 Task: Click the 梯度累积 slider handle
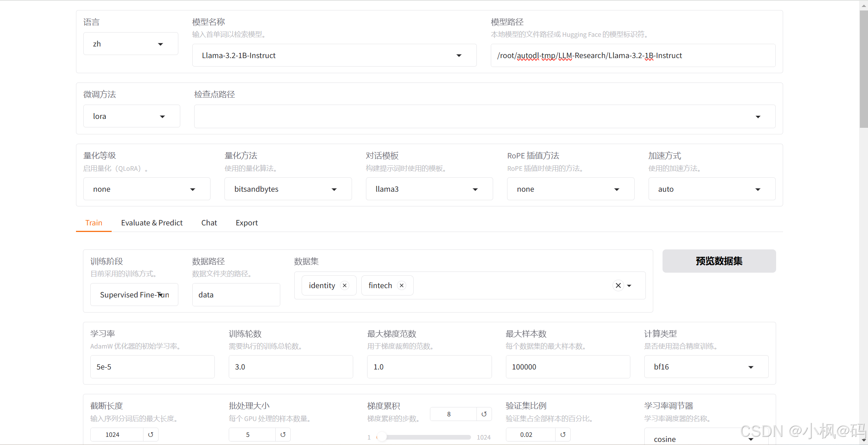point(382,437)
